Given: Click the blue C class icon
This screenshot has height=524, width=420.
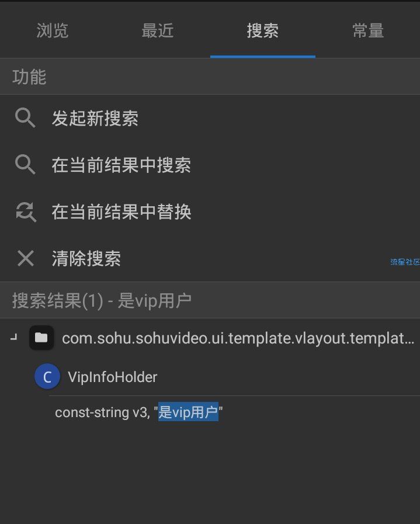Looking at the screenshot, I should pyautogui.click(x=47, y=377).
